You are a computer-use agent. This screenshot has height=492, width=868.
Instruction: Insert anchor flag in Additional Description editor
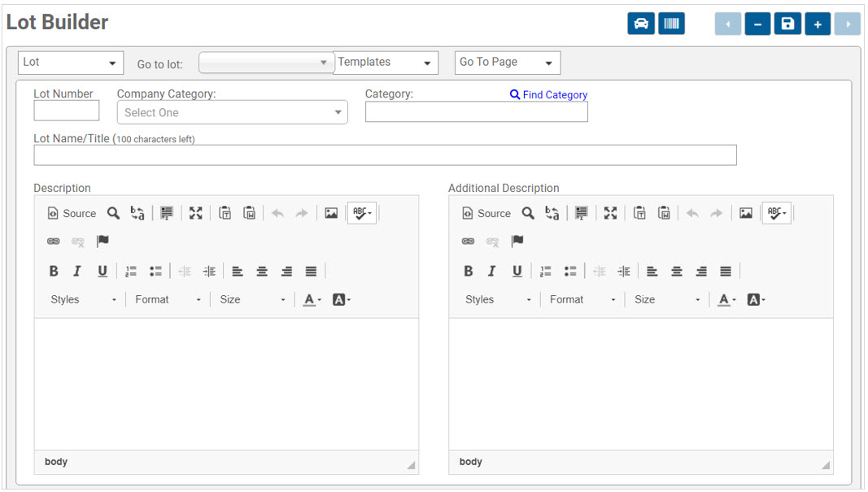coord(517,242)
